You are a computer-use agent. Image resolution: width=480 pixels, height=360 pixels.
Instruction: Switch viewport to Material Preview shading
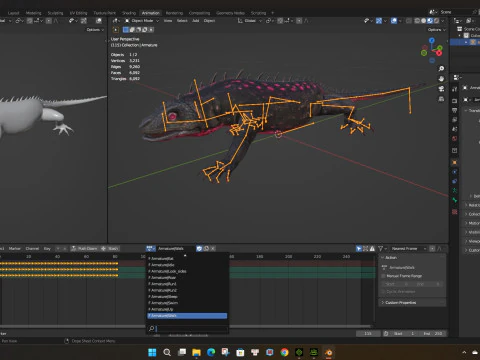pos(430,21)
